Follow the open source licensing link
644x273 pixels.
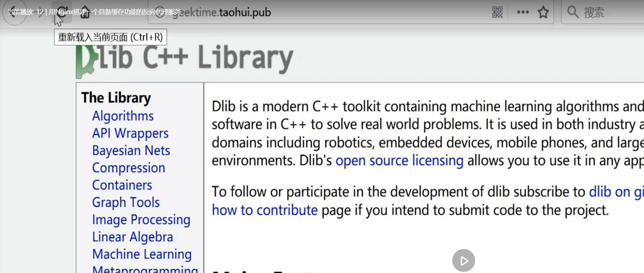pyautogui.click(x=400, y=161)
